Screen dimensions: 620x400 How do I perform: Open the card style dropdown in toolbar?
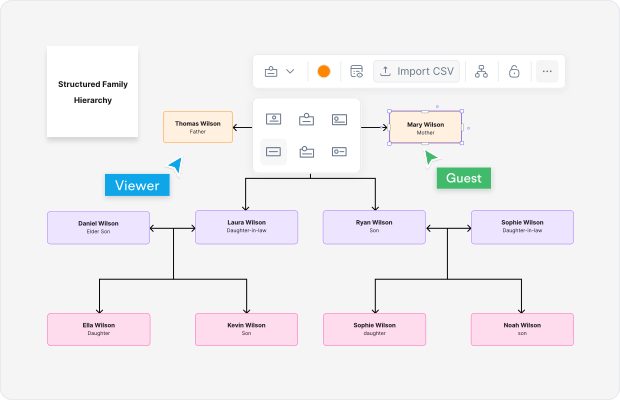(x=279, y=72)
